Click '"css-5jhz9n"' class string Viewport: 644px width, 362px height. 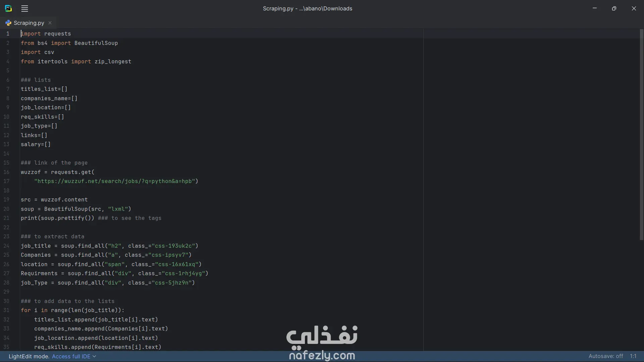point(171,283)
